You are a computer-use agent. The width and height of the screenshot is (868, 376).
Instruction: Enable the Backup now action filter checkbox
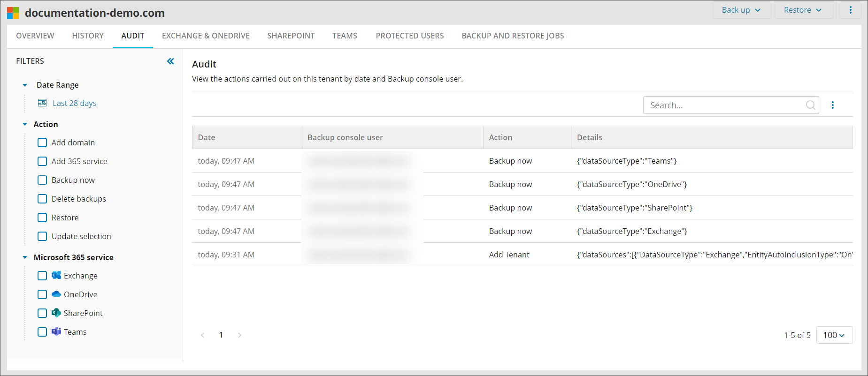[42, 180]
